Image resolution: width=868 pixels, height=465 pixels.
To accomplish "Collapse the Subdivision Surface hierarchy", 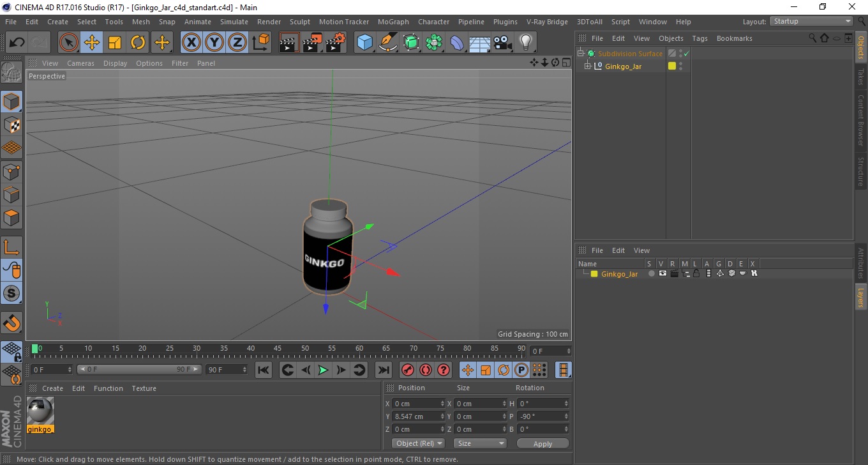I will [x=580, y=54].
